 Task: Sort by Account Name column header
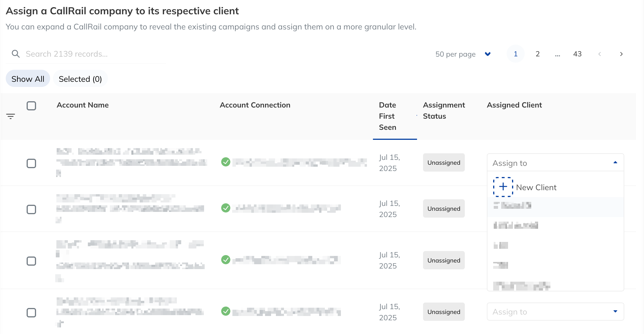click(83, 105)
